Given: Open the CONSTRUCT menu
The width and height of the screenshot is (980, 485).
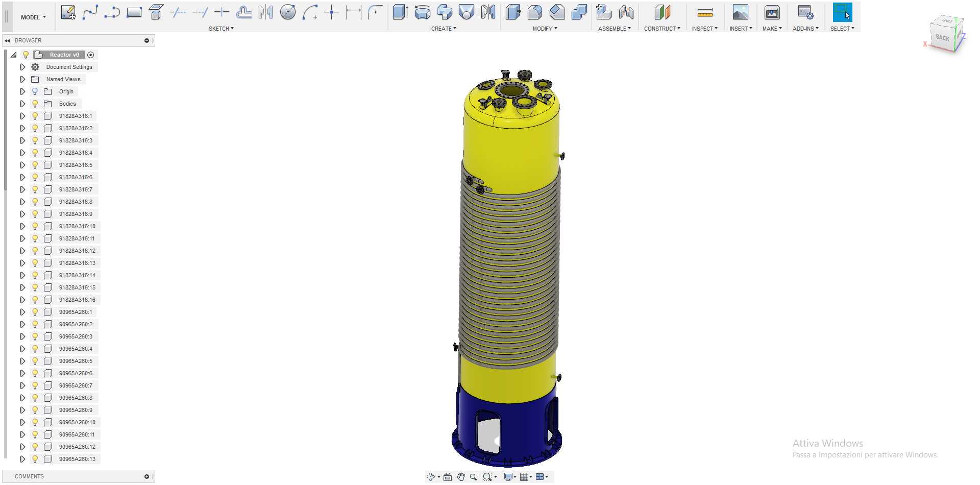Looking at the screenshot, I should [x=662, y=29].
